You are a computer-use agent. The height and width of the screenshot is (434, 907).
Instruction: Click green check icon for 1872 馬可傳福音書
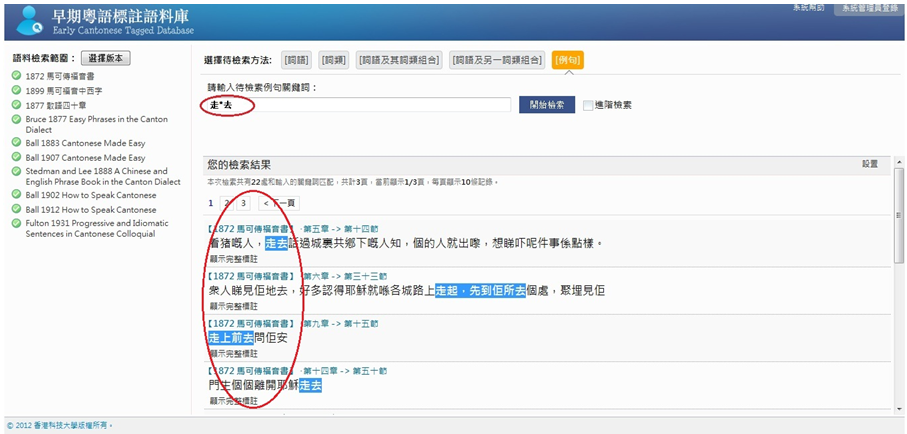tap(17, 75)
